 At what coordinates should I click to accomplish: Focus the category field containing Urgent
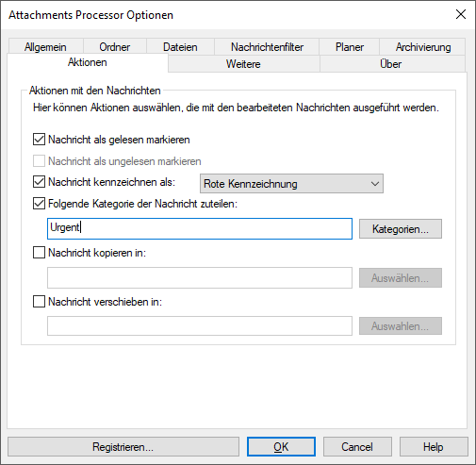tap(200, 228)
